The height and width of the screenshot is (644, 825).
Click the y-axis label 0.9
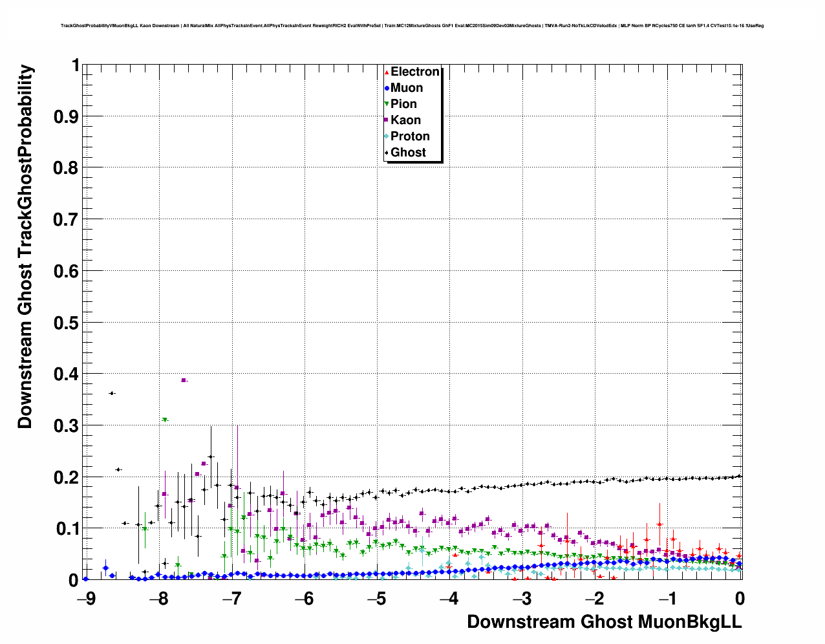click(67, 117)
